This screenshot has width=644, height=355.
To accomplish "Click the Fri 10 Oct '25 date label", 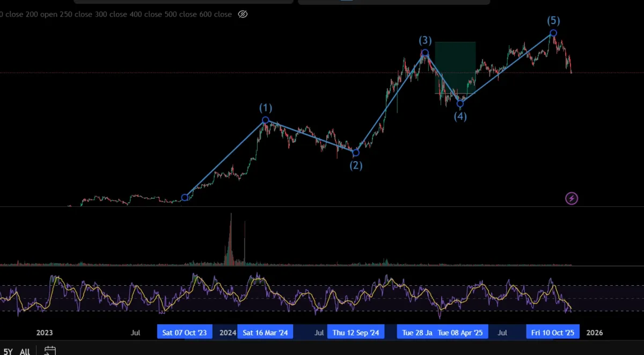I will [x=553, y=332].
